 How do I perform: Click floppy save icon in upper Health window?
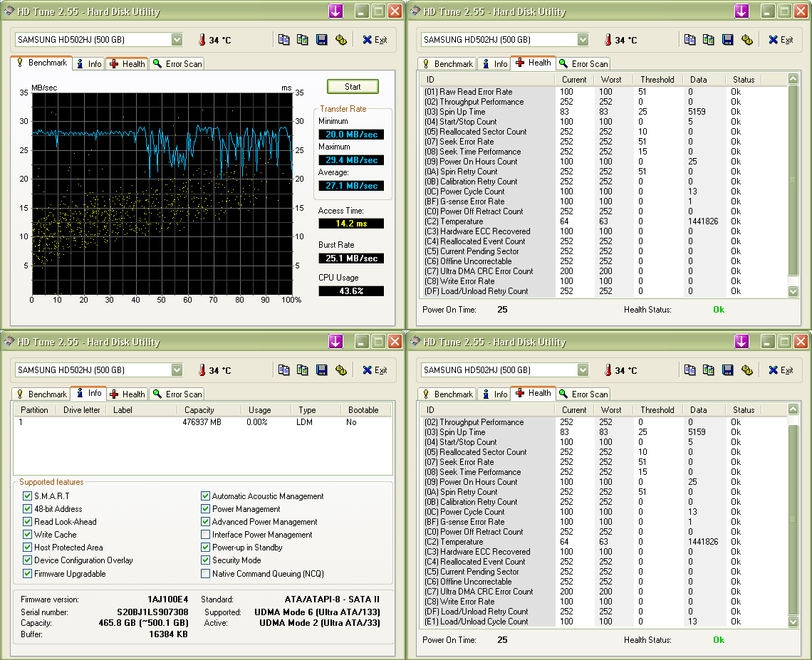click(727, 39)
